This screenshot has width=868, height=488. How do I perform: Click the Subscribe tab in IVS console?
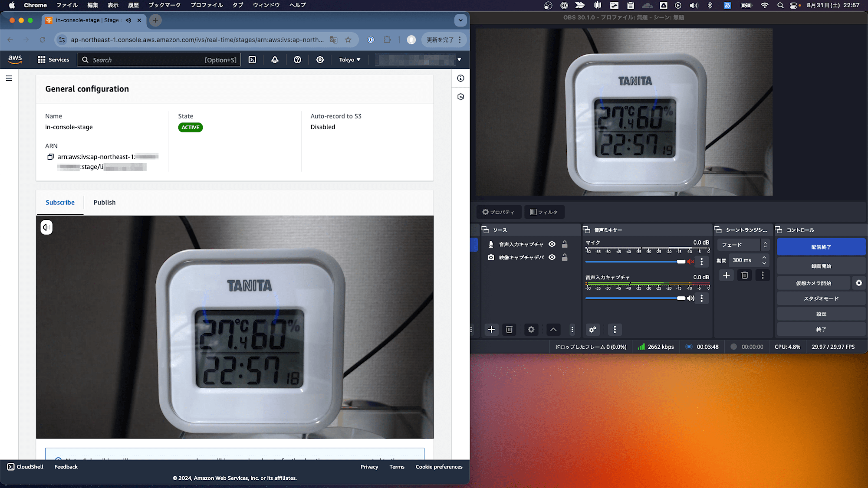[59, 202]
